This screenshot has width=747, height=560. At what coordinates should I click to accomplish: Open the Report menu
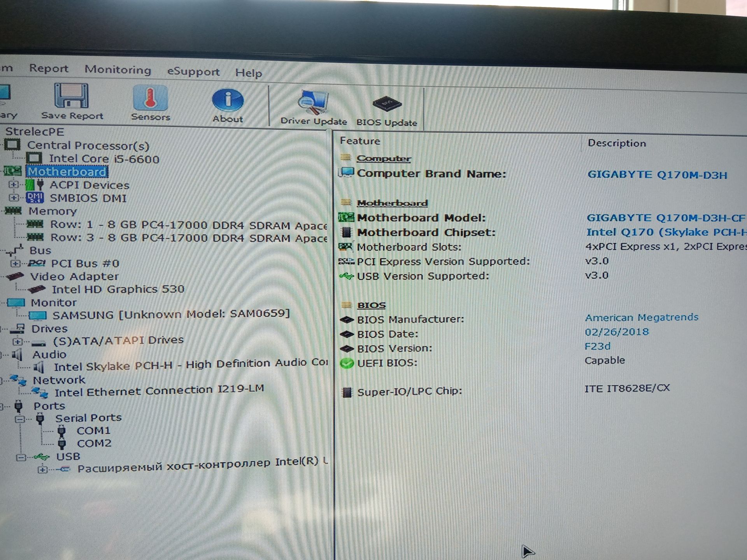[49, 68]
